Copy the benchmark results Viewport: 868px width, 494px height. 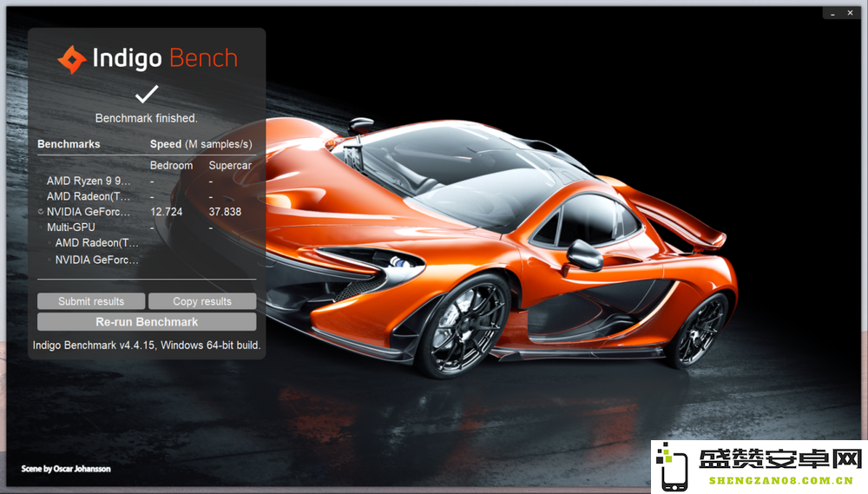[202, 301]
